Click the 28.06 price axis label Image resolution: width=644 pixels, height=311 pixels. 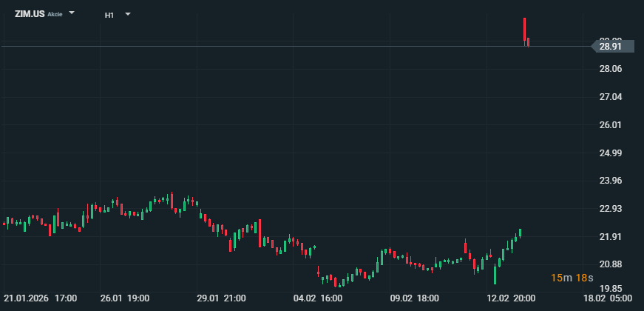[610, 69]
